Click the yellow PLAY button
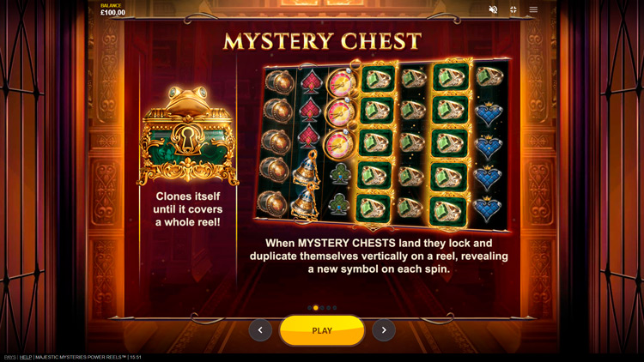This screenshot has height=362, width=644. point(322,330)
